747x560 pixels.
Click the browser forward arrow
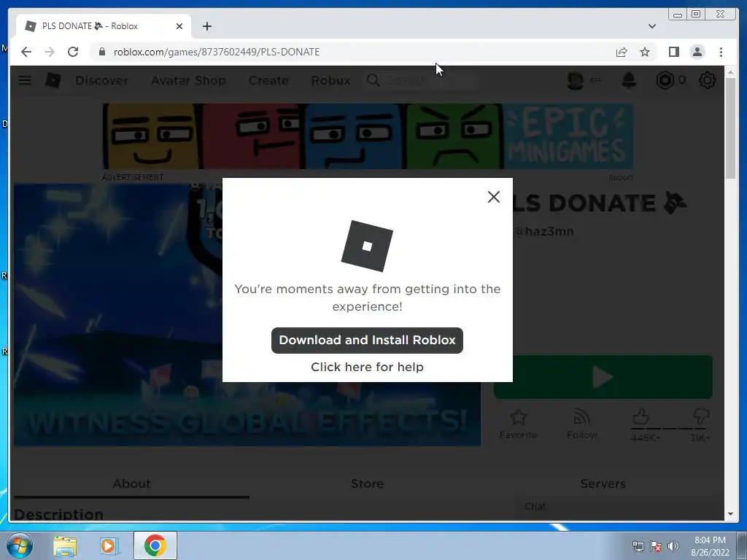pos(50,52)
